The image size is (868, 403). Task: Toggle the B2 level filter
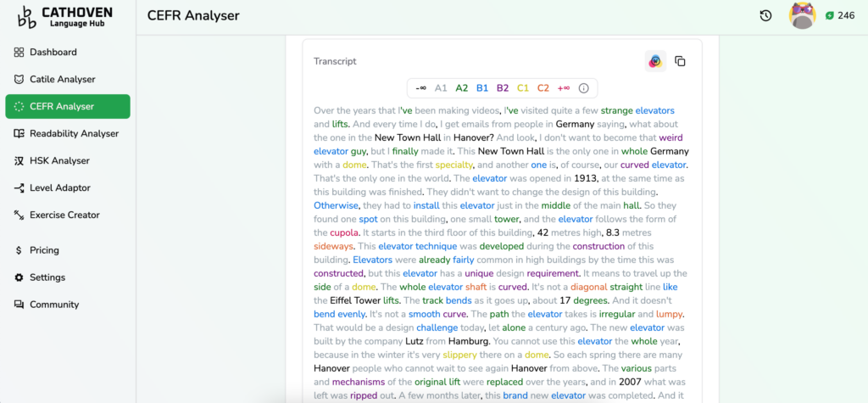click(x=503, y=88)
